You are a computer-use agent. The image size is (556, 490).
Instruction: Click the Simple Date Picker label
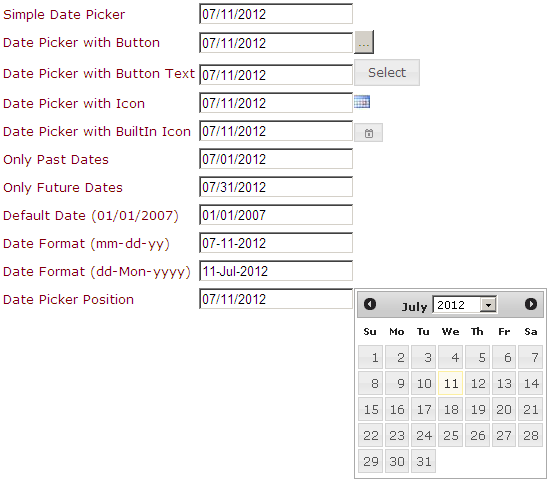pos(64,15)
